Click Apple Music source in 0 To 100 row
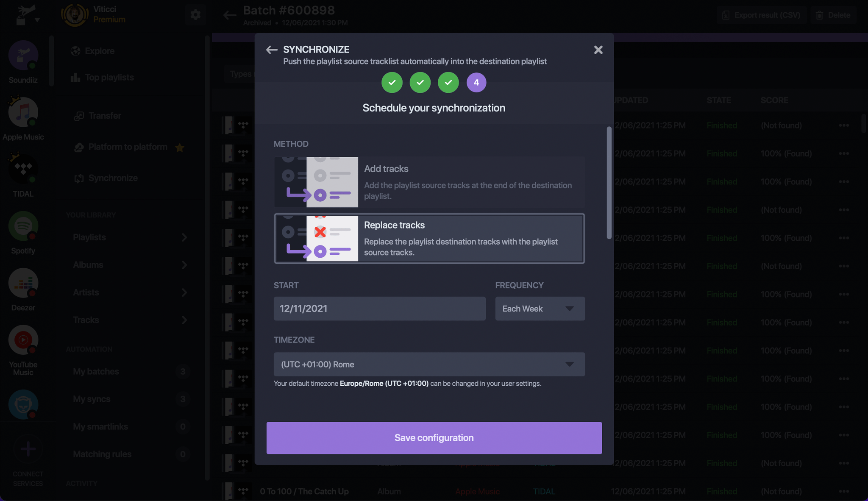Screen dimensions: 868x501 (x=477, y=492)
